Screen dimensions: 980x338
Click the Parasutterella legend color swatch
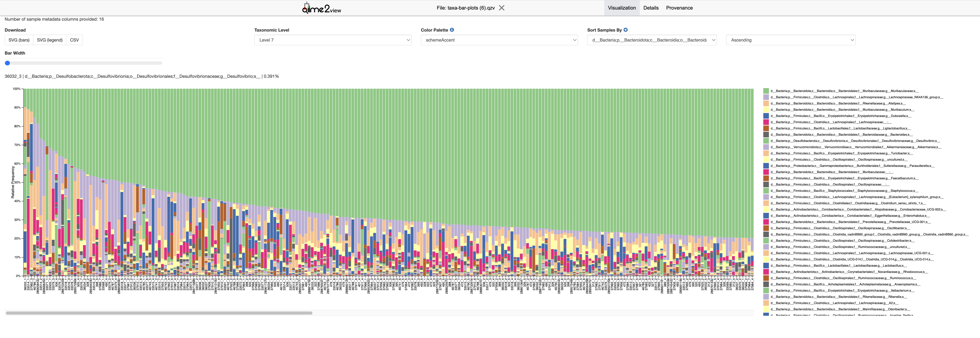(x=766, y=166)
